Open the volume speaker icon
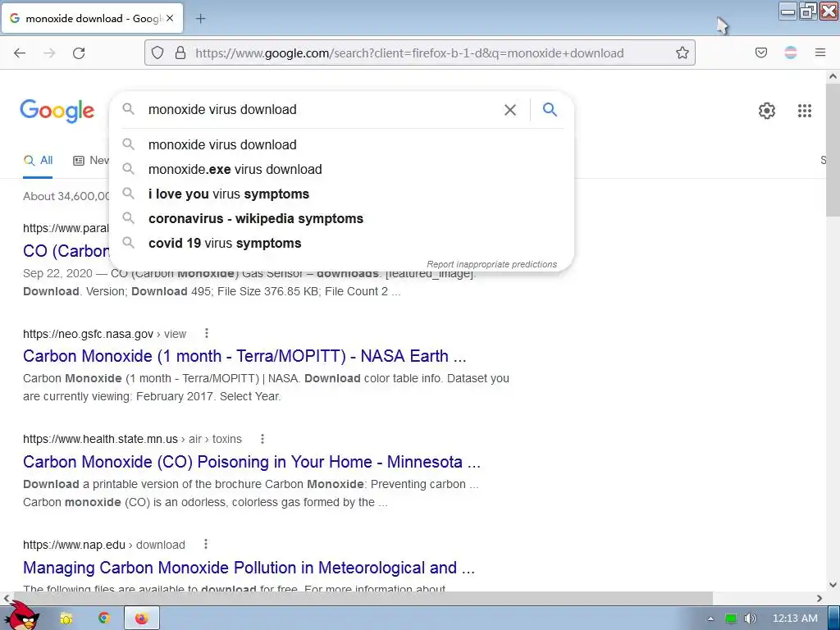The width and height of the screenshot is (840, 630). pos(751,619)
